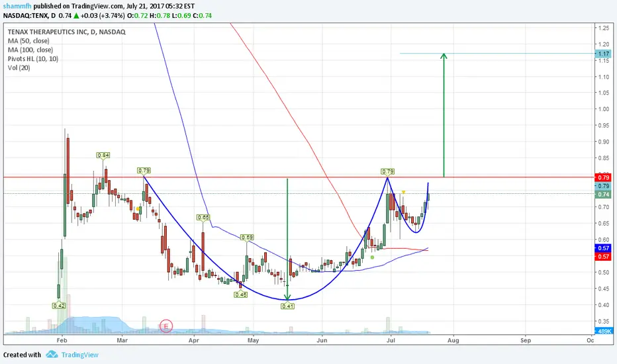Click the Apr label on time axis
Screen dimensions: 617x364
click(193, 340)
